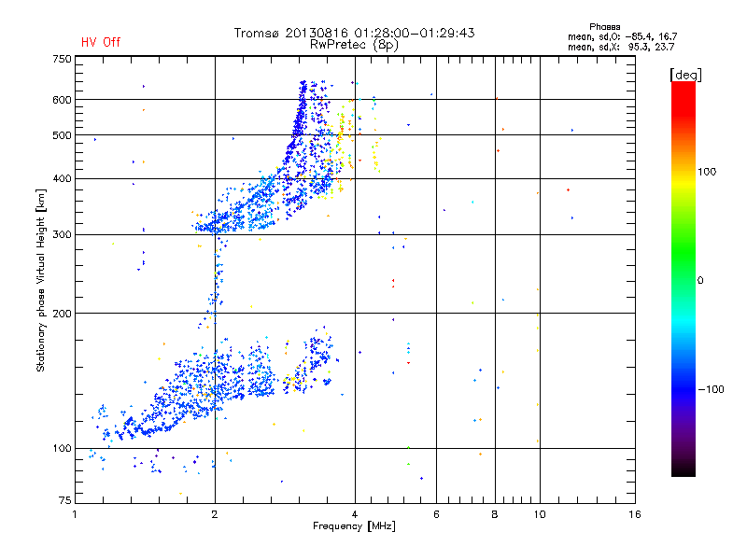Select the plot title 'Tromsø 20130816 01:28:00-01:29:43'
This screenshot has width=747, height=560.
click(x=355, y=33)
